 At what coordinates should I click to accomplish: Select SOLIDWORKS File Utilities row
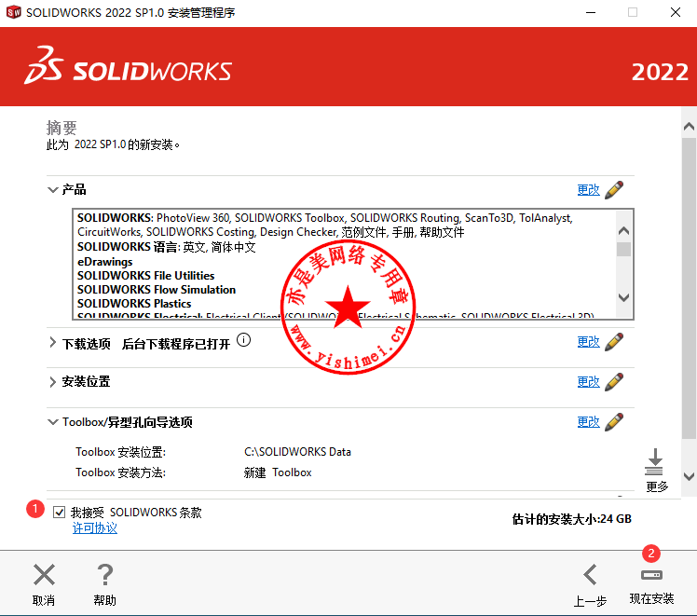coord(145,276)
